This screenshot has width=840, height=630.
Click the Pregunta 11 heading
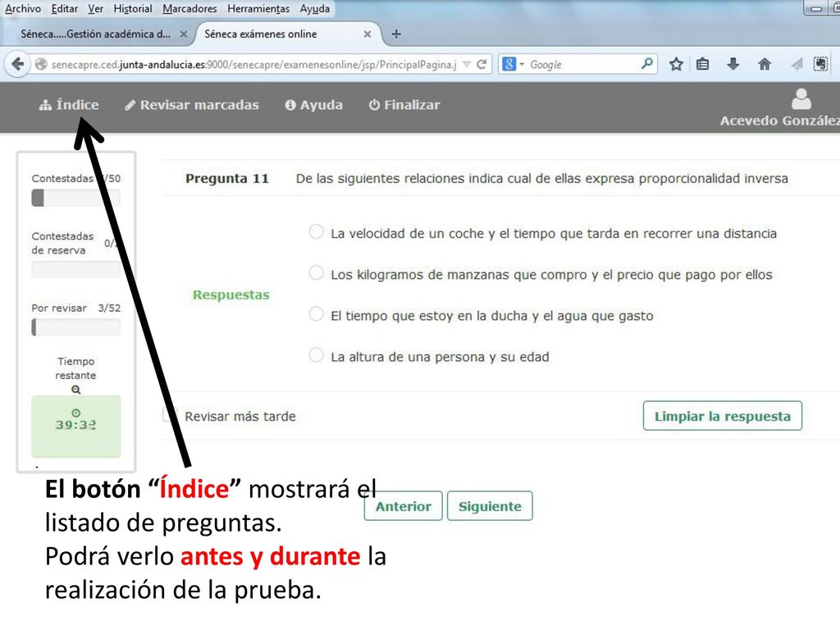227,178
